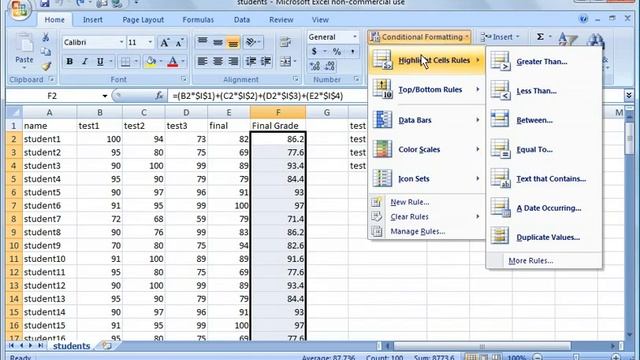640x360 pixels.
Task: Expand Top/Bottom Rules submenu
Action: (427, 90)
